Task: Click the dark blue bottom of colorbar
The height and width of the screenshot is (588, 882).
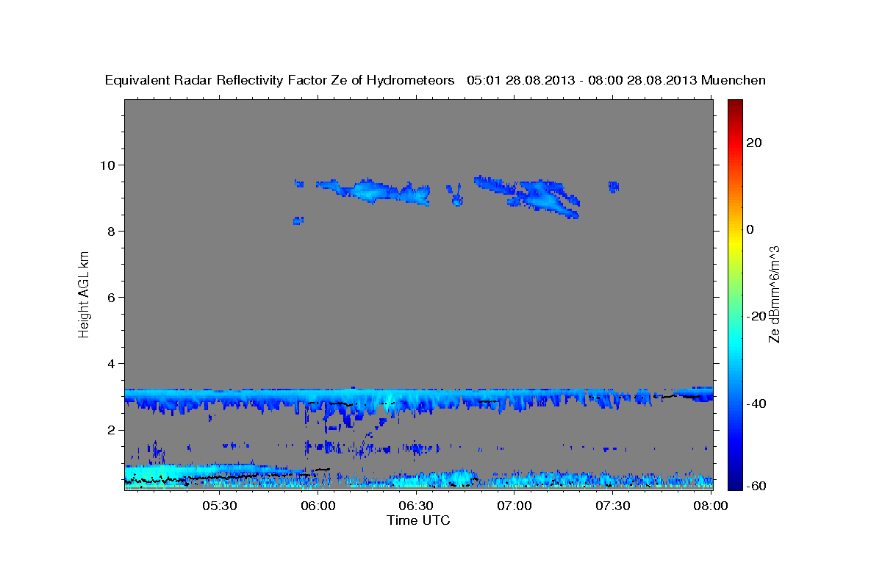Action: click(x=734, y=484)
